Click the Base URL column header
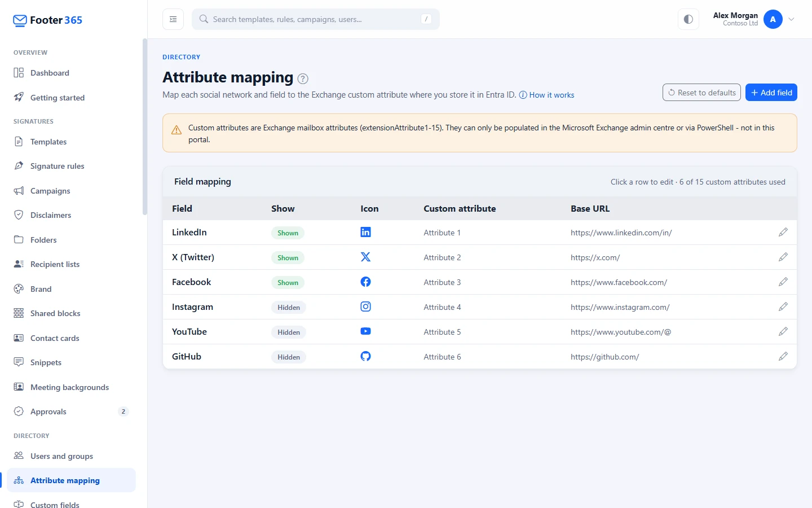812x508 pixels. (590, 208)
